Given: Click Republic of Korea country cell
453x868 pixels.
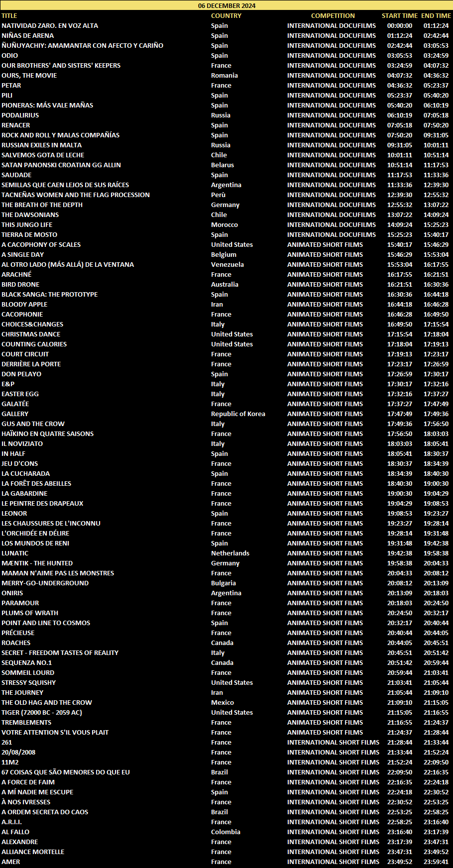Looking at the screenshot, I should point(238,414).
